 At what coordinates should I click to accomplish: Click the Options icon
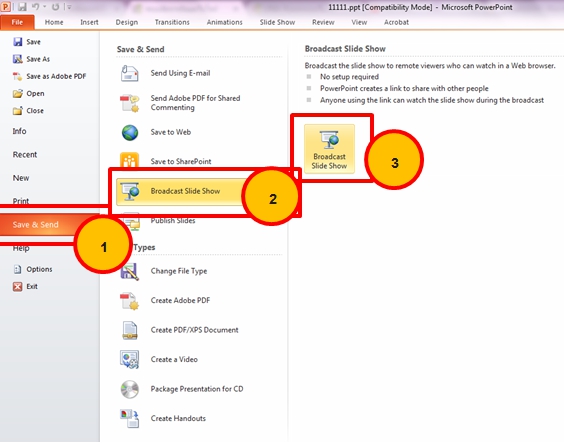tap(18, 269)
